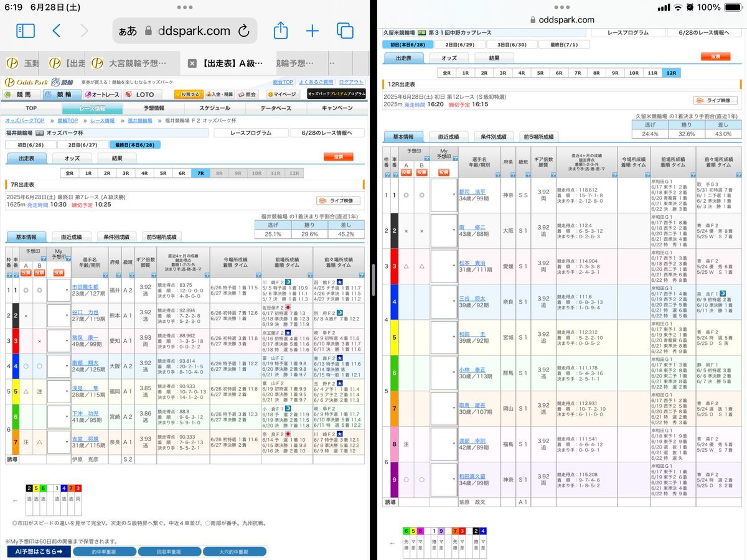Image resolution: width=747 pixels, height=560 pixels.
Task: Select race 3R in left window
Action: [126, 173]
